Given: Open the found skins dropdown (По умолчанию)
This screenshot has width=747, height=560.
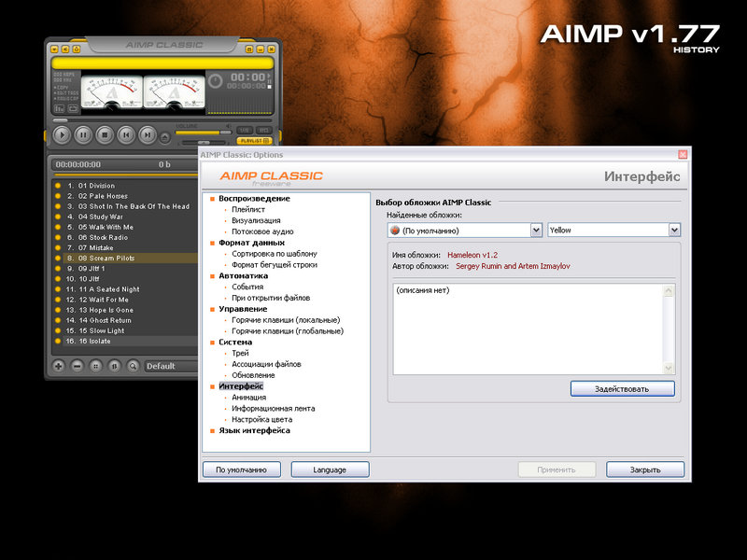Looking at the screenshot, I should [465, 231].
